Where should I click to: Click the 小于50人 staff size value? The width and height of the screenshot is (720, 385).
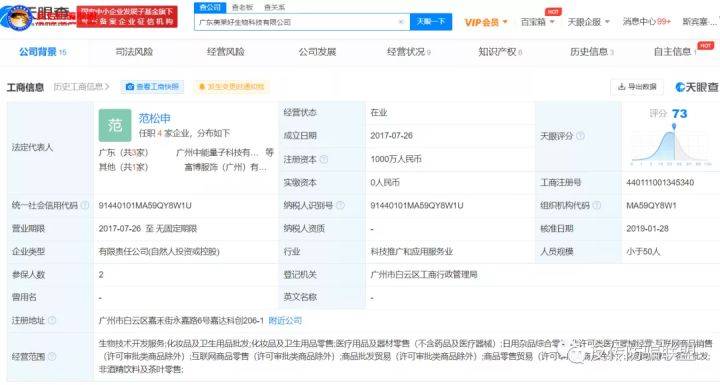(643, 251)
